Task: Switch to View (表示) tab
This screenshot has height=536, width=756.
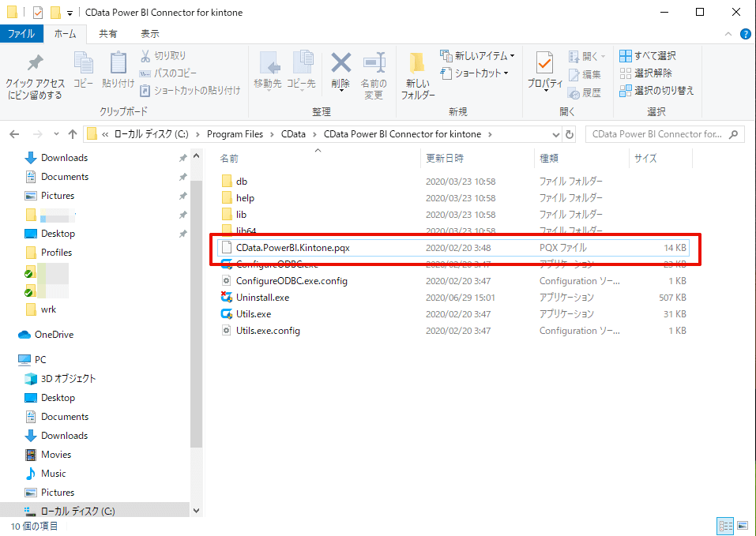Action: 150,34
